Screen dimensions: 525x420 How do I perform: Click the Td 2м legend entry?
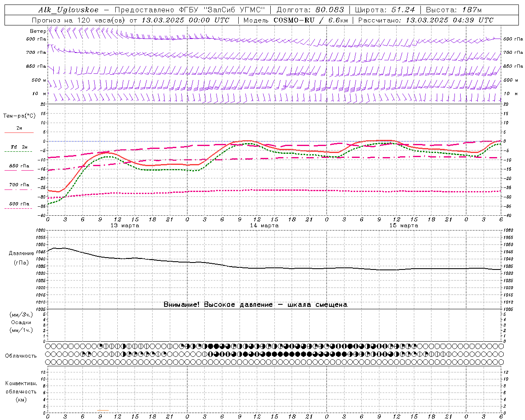tap(19, 147)
